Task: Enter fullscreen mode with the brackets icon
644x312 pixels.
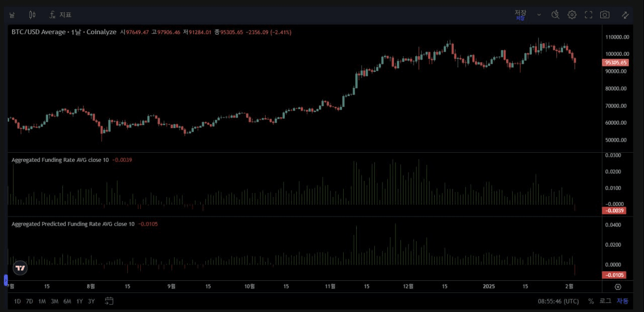Action: click(x=588, y=15)
